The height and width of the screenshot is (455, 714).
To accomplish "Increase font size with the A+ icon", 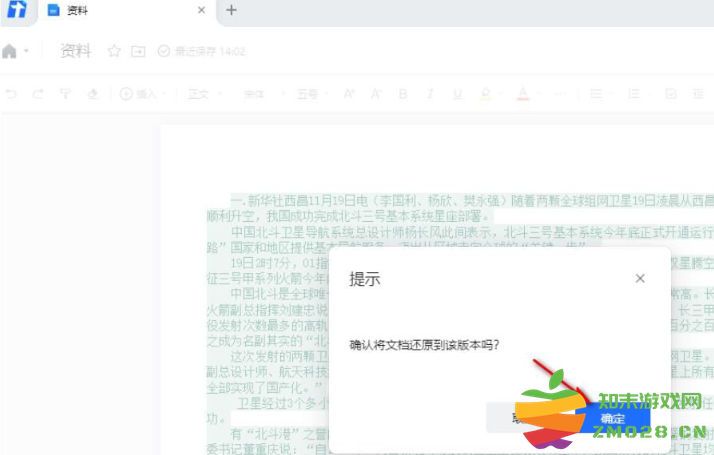I will click(349, 94).
